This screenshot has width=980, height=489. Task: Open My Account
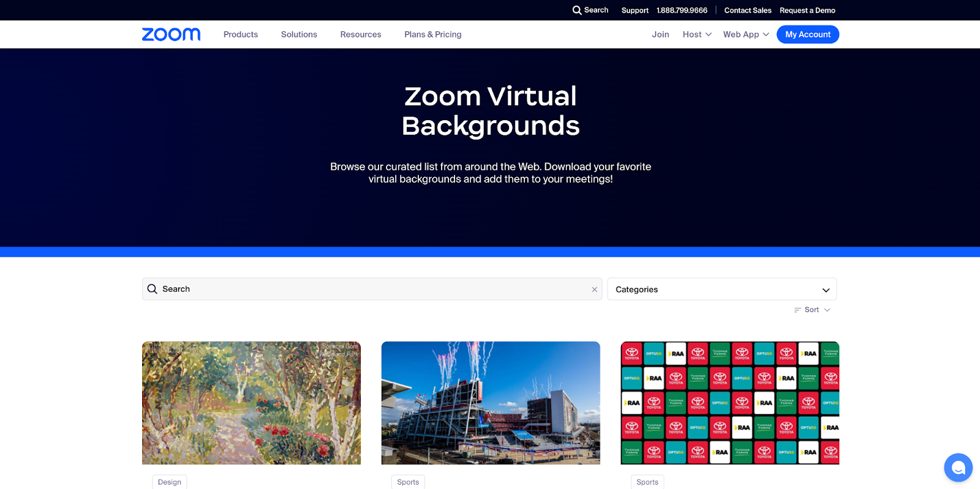coord(808,34)
